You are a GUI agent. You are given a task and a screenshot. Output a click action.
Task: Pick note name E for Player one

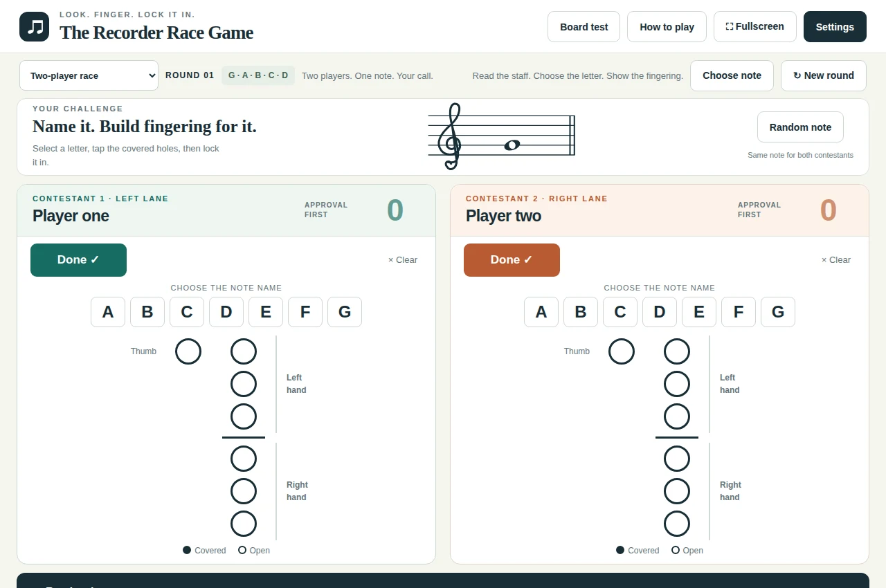pos(266,312)
